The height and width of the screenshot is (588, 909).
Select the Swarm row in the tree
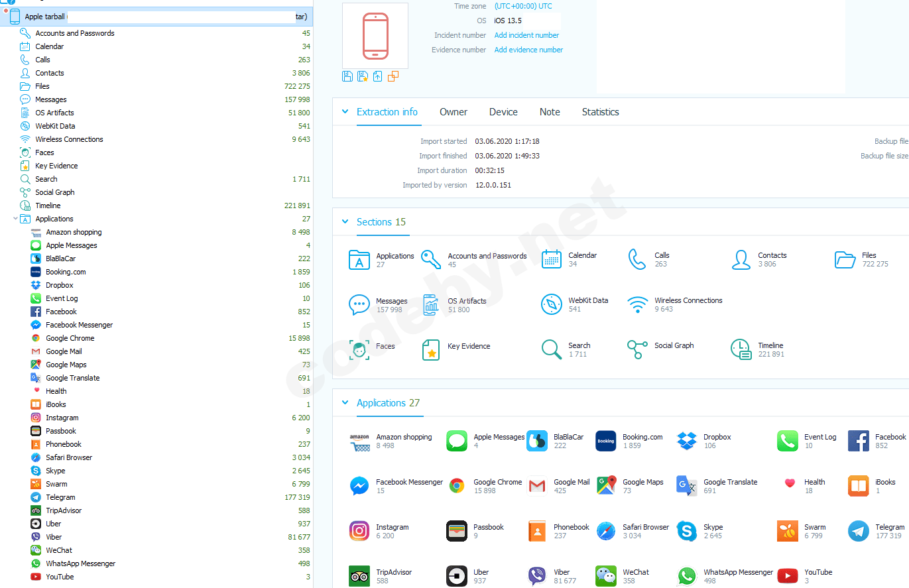pyautogui.click(x=156, y=484)
